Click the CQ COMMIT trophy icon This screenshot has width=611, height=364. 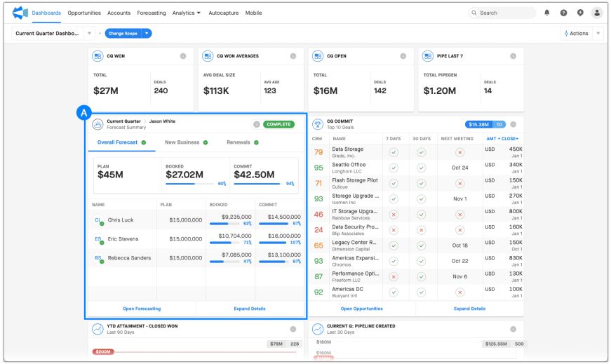(x=318, y=124)
